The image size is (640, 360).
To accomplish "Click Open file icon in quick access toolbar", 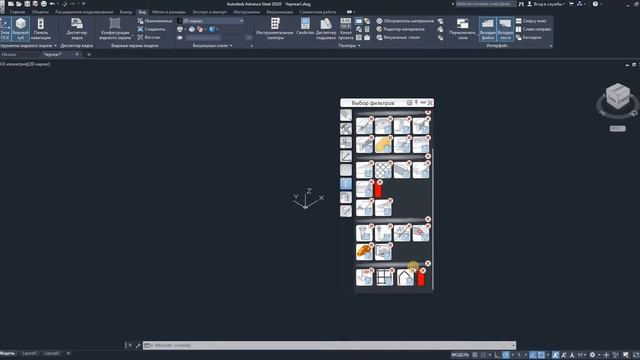I will click(x=19, y=4).
